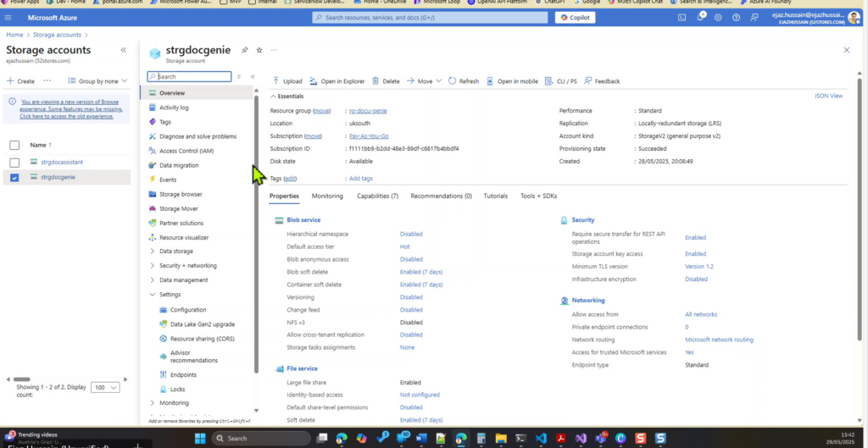Click the Copilot button
868x448 pixels.
tap(575, 18)
